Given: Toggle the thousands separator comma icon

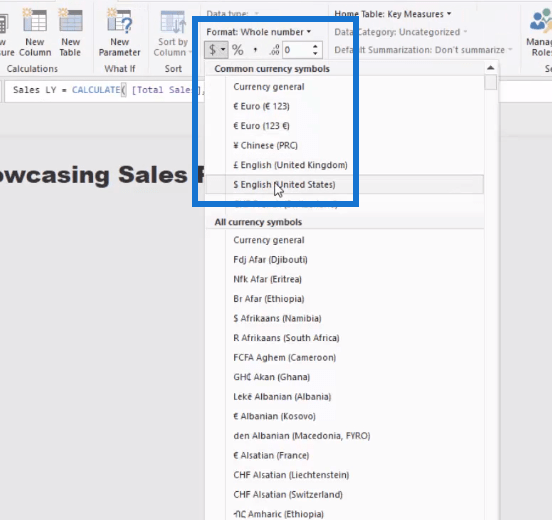Looking at the screenshot, I should (x=255, y=50).
